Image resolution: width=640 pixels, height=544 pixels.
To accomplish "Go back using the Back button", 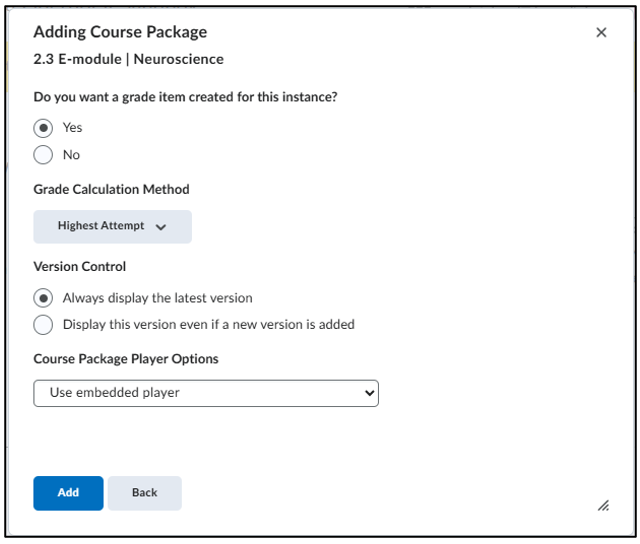I will pyautogui.click(x=144, y=493).
